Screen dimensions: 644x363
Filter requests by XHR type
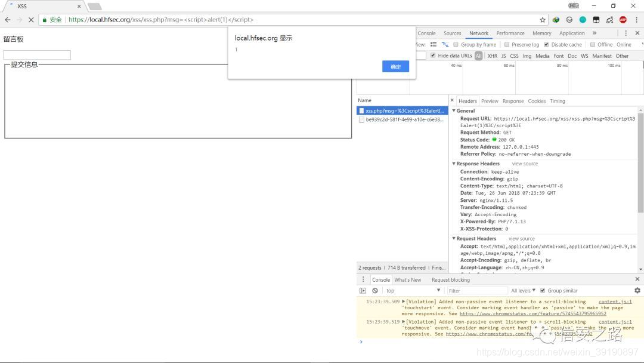[492, 56]
